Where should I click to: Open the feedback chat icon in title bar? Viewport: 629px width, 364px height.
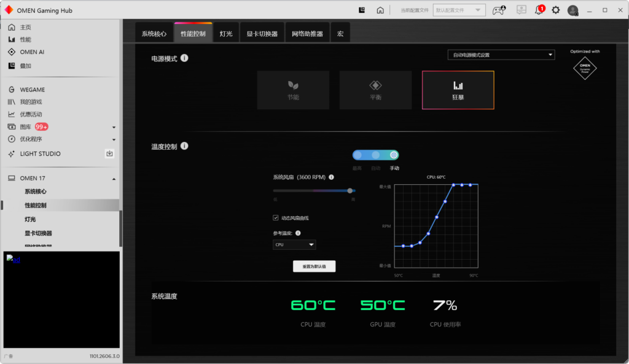point(521,10)
